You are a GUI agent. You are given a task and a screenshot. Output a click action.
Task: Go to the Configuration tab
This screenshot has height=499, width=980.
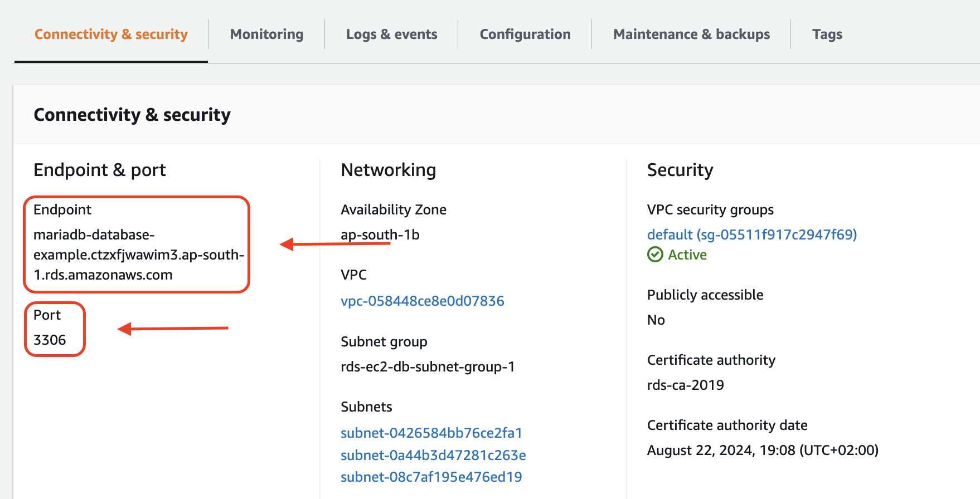point(525,35)
